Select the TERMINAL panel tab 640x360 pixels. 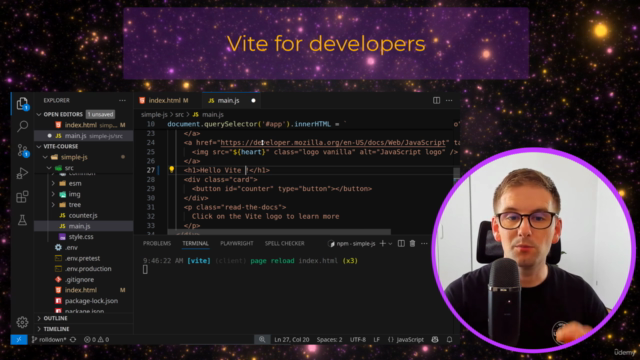196,244
